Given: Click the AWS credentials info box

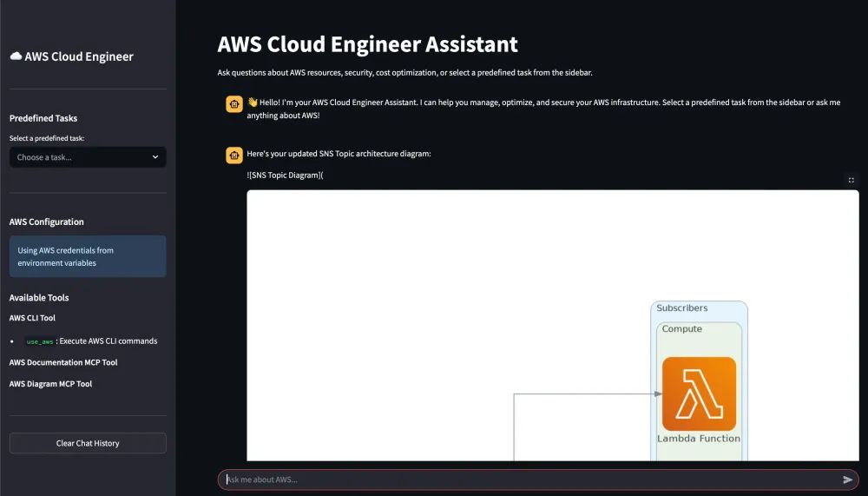Looking at the screenshot, I should 88,256.
